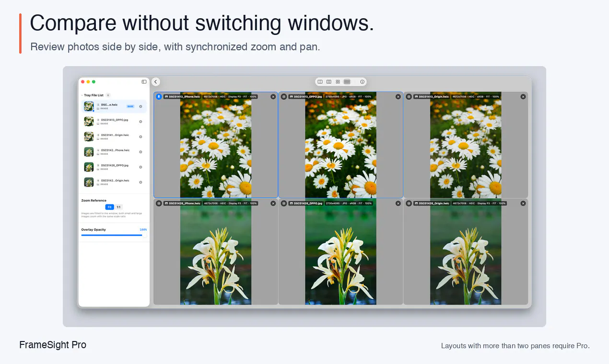The width and height of the screenshot is (609, 364).
Task: Click the Zoom Reference heading
Action: (94, 201)
